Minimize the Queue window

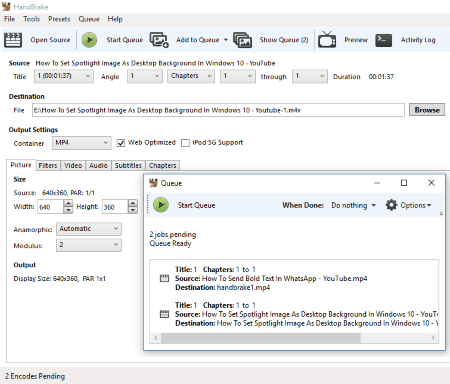pyautogui.click(x=377, y=183)
